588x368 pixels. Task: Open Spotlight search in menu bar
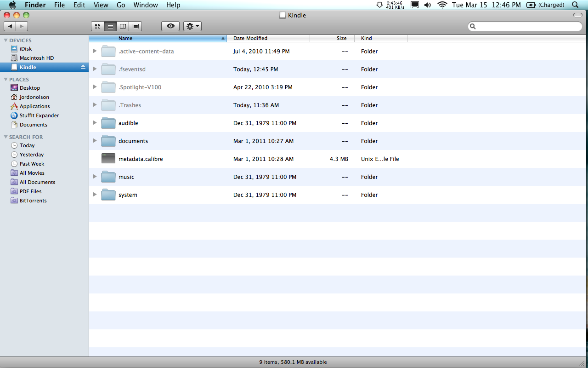pyautogui.click(x=575, y=5)
